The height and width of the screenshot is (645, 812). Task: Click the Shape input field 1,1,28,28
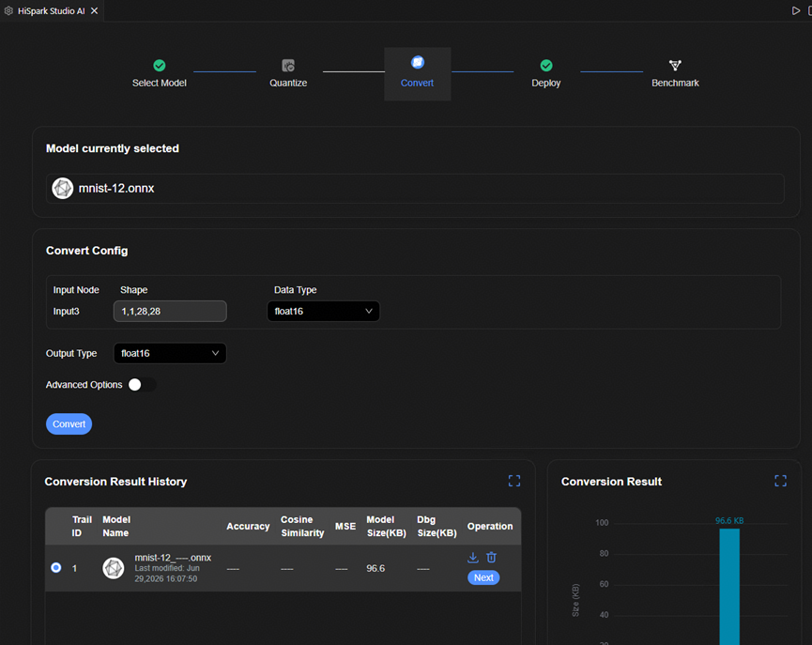(170, 312)
